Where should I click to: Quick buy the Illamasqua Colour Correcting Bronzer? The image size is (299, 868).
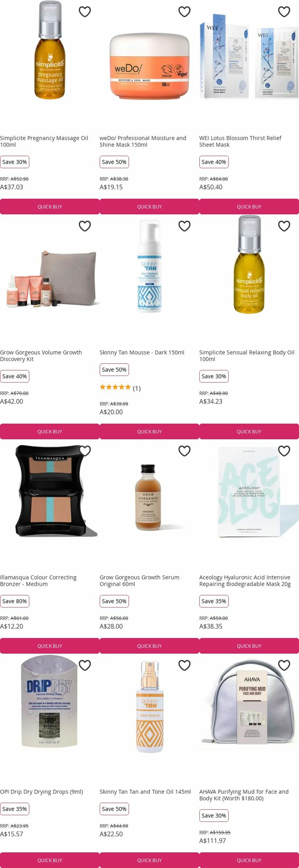(50, 646)
